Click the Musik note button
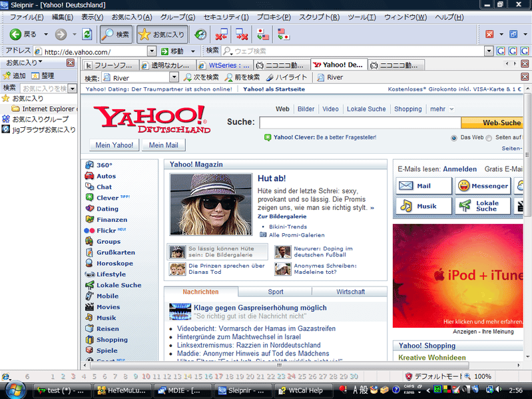The height and width of the screenshot is (399, 532). pyautogui.click(x=423, y=206)
